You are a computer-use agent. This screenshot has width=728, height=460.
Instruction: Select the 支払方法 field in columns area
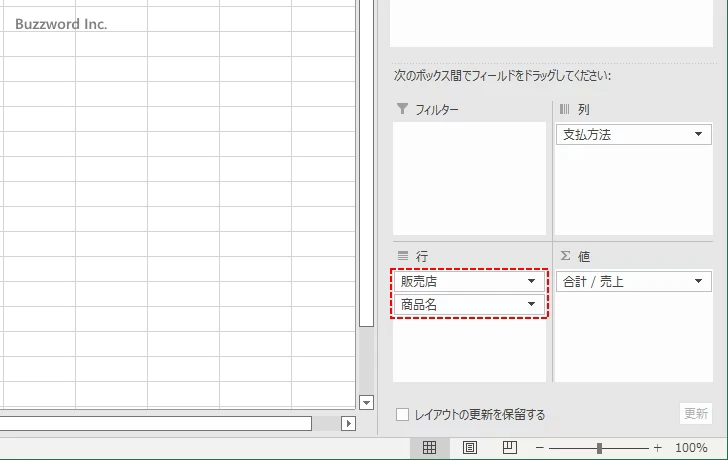(x=634, y=135)
